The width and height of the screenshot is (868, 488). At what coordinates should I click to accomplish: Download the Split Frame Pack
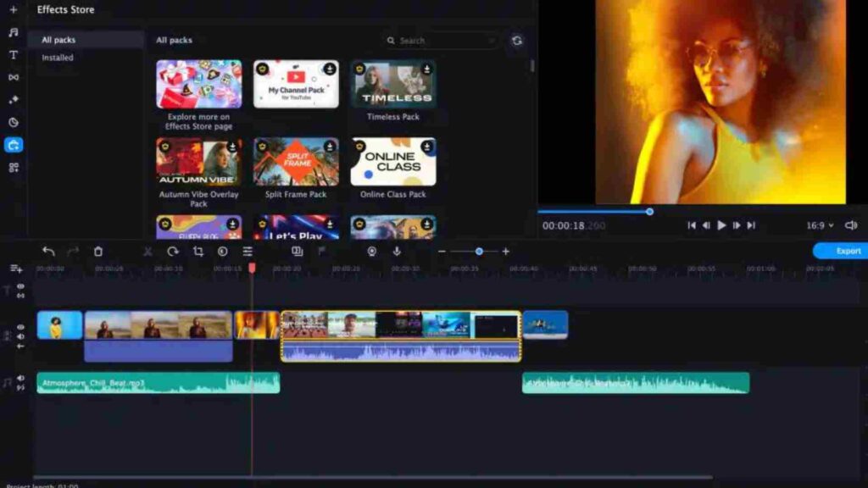pos(330,147)
